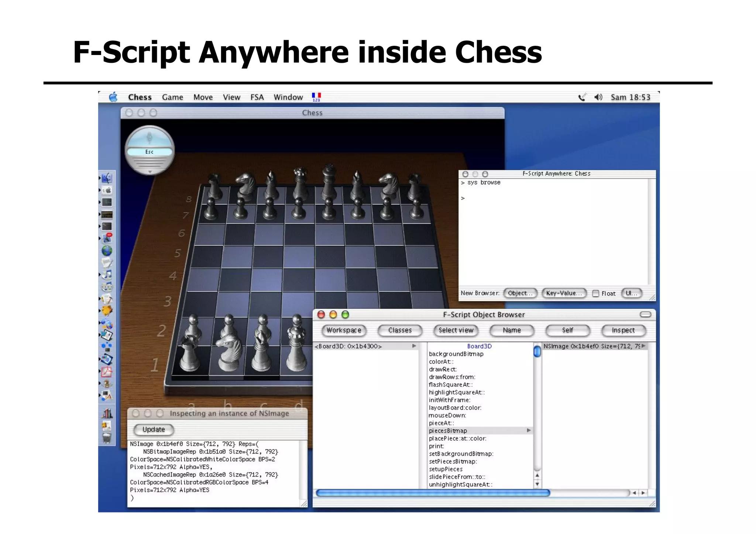Click the horizontal scrollbar right arrow
The height and width of the screenshot is (534, 756).
(643, 493)
